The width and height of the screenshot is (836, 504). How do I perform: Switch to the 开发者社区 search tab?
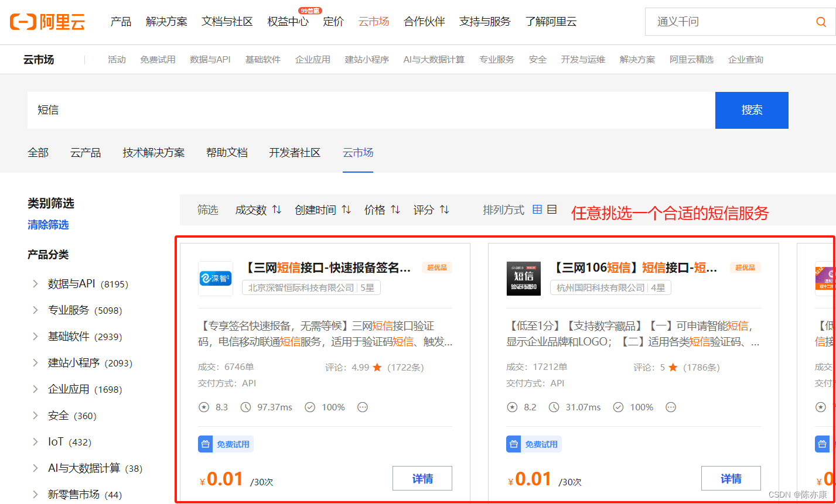click(295, 153)
